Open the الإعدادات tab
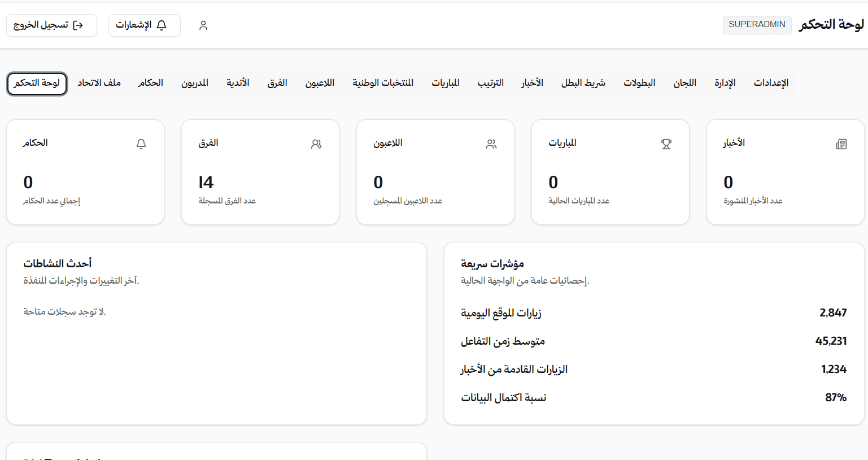Screen dimensions: 868x460 point(771,83)
